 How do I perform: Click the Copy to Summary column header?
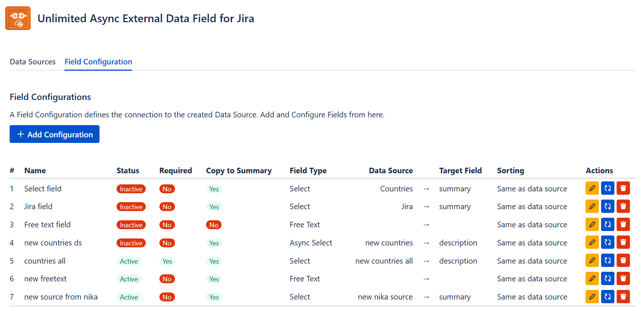tap(239, 171)
